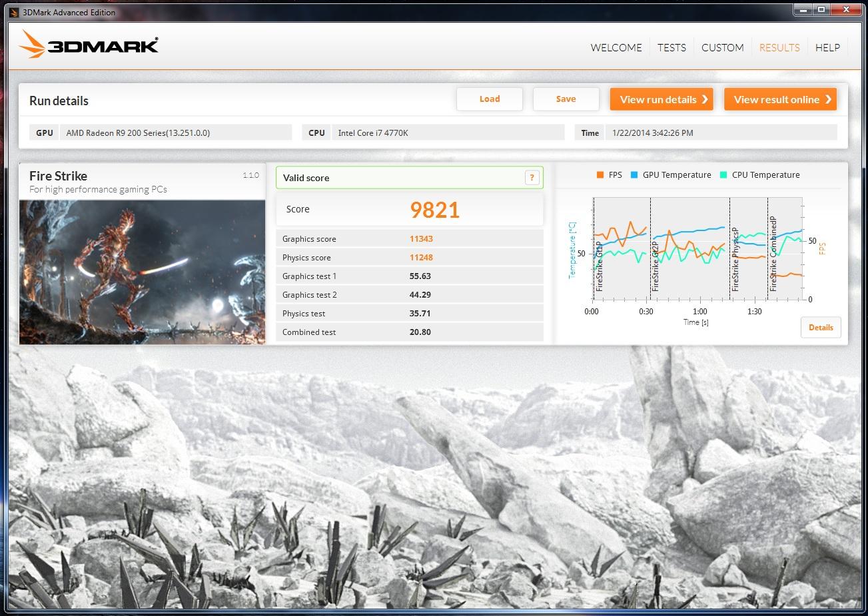The image size is (868, 616).
Task: Click the GPU Temperature legend label
Action: pyautogui.click(x=677, y=175)
